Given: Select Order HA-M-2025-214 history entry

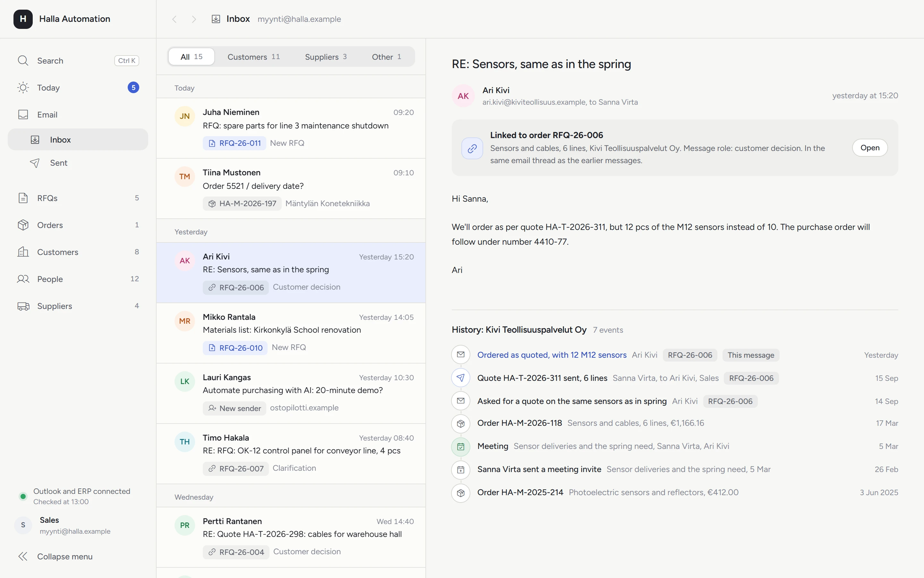Looking at the screenshot, I should [x=675, y=493].
